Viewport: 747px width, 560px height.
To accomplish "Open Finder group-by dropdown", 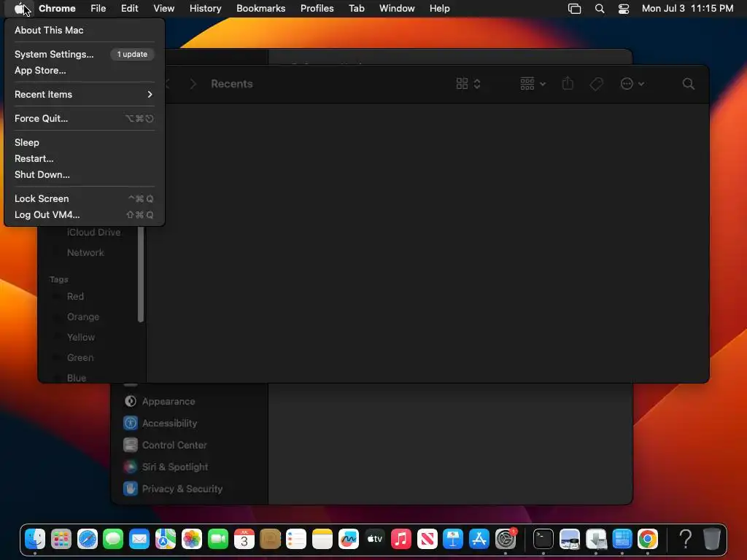I will coord(533,84).
